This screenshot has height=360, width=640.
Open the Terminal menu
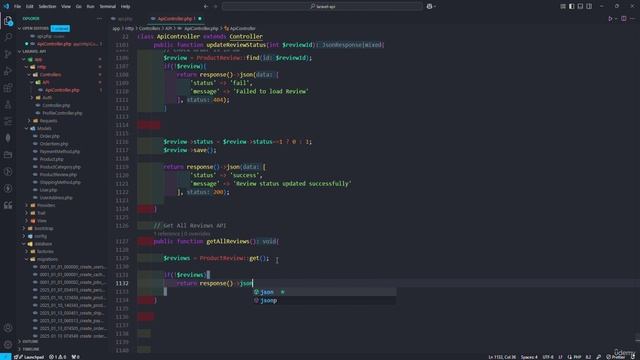(x=108, y=7)
